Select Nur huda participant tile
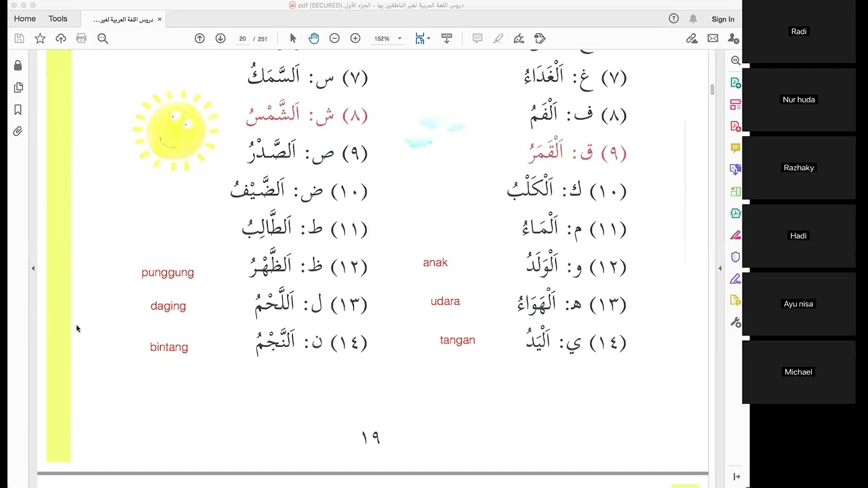This screenshot has height=488, width=868. tap(799, 100)
